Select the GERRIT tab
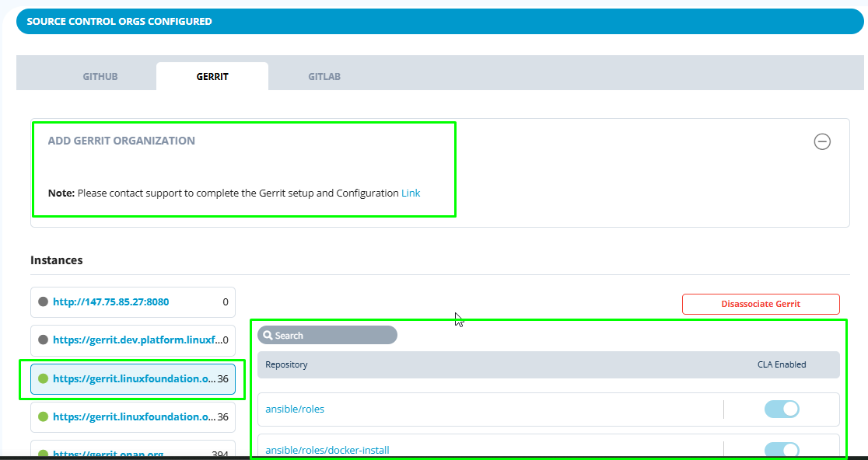The image size is (868, 460). (x=212, y=77)
